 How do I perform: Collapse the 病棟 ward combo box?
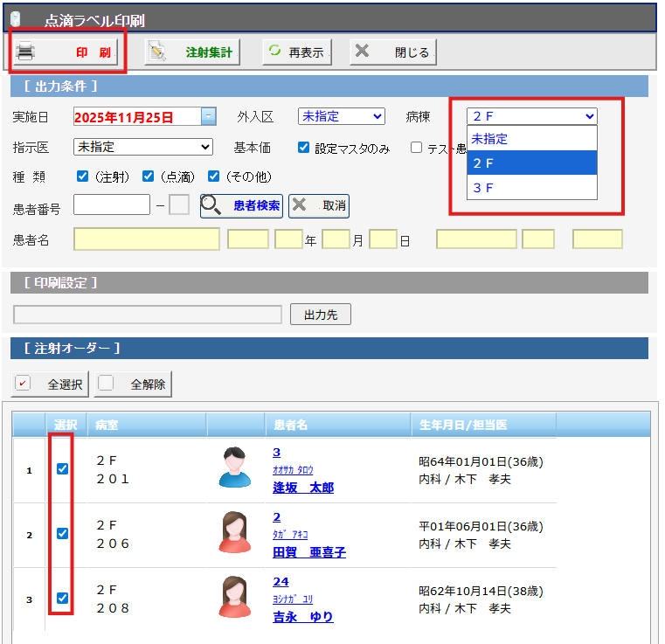[x=532, y=116]
